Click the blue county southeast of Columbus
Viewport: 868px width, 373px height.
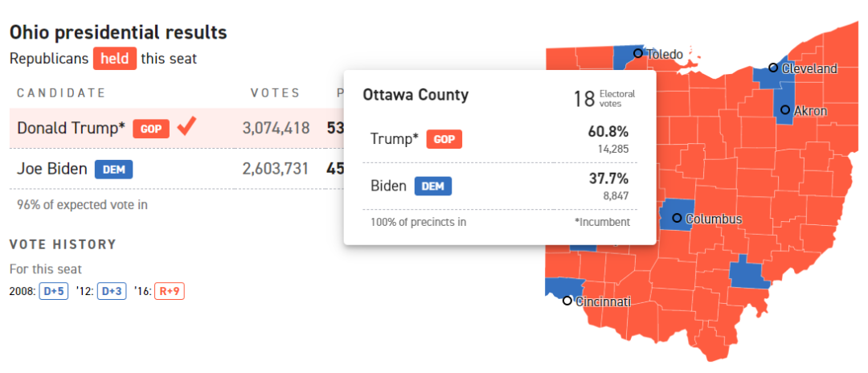tap(749, 273)
